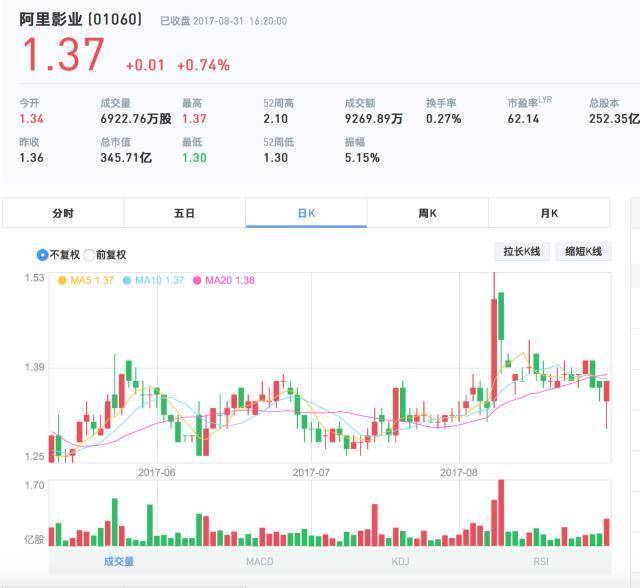Viewport: 640px width, 588px height.
Task: Switch to the 分时 chart tab
Action: tap(63, 213)
